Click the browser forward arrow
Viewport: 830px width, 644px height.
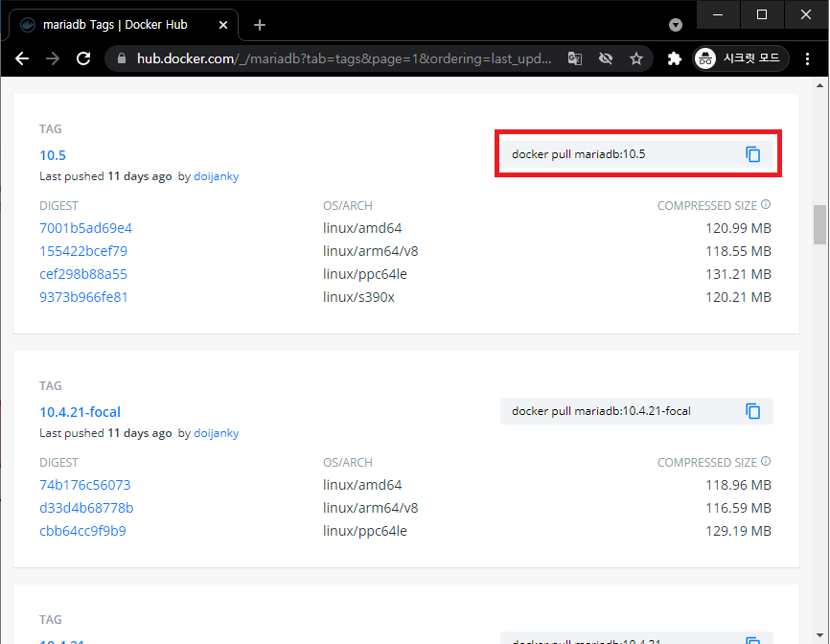(x=53, y=58)
